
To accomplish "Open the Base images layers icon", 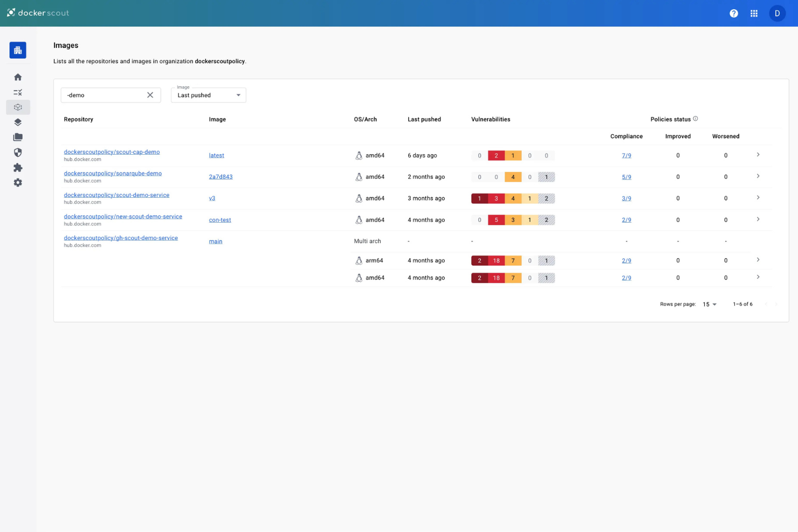I will (x=18, y=122).
